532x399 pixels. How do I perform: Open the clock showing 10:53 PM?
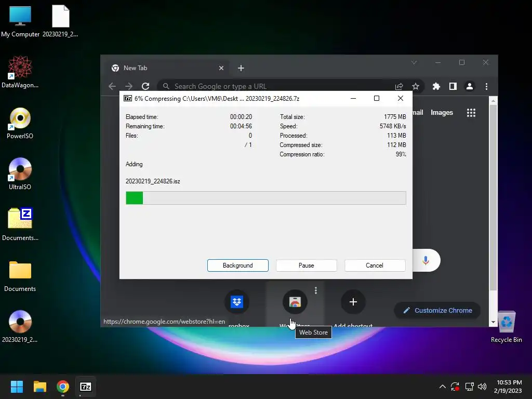[x=508, y=387]
